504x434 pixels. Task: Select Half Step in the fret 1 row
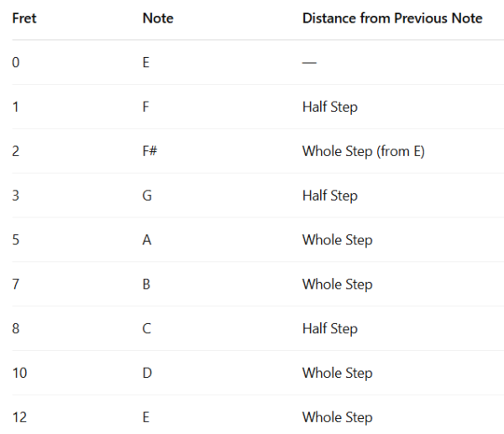tap(329, 107)
